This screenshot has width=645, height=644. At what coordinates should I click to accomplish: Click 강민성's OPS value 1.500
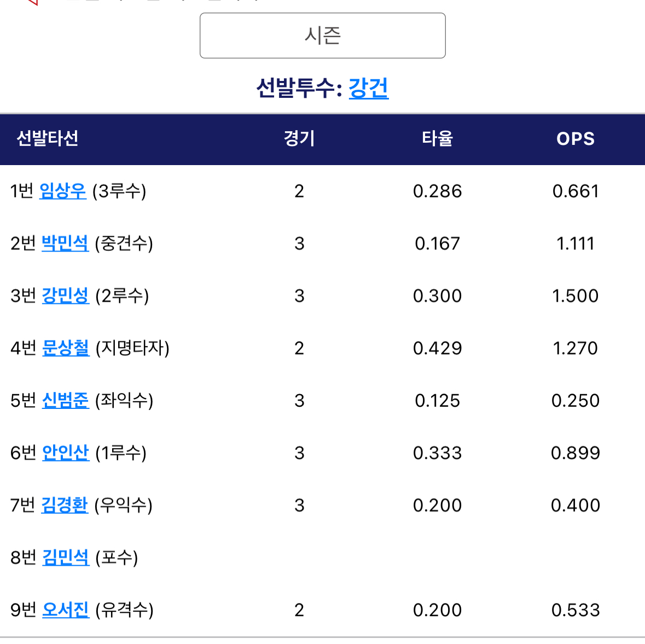tap(575, 296)
